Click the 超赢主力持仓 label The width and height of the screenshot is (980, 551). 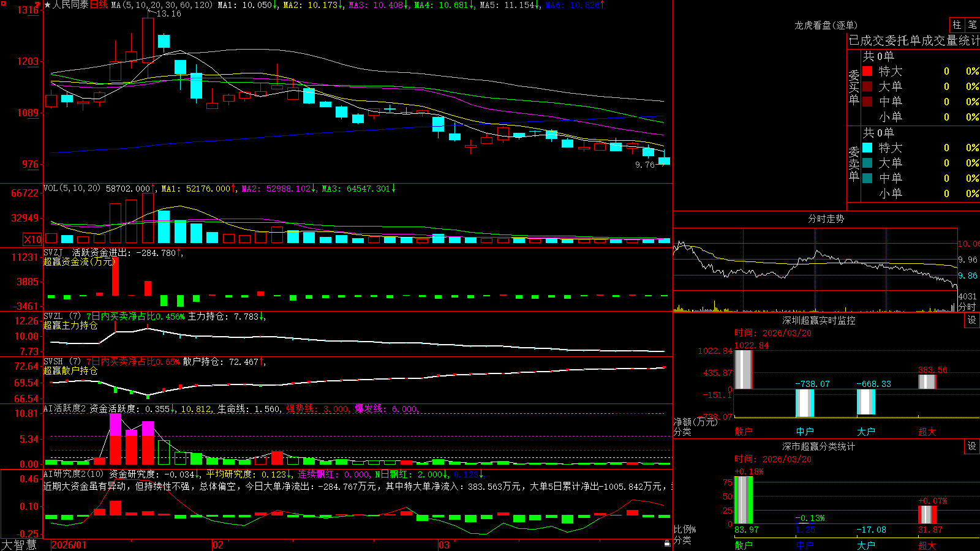70,325
